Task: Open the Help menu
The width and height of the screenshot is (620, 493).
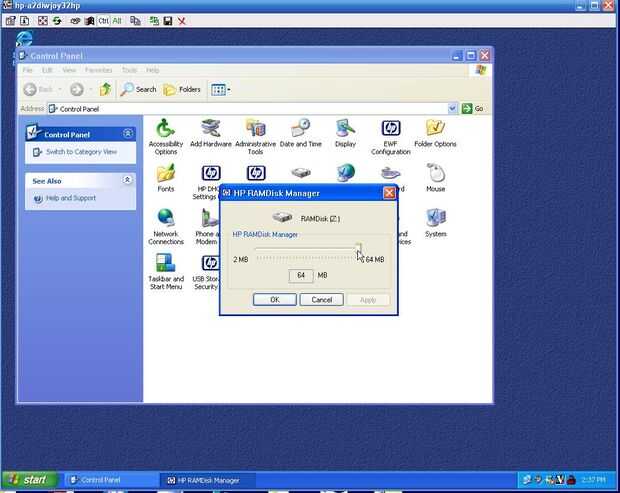Action: click(x=153, y=70)
